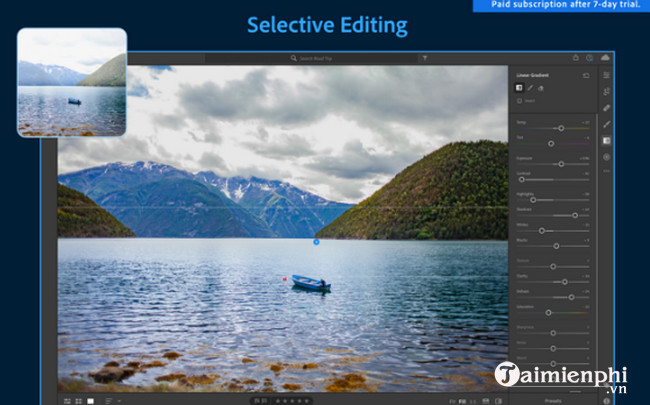Adjust the Temp slider handle
This screenshot has height=405, width=650.
pyautogui.click(x=561, y=129)
